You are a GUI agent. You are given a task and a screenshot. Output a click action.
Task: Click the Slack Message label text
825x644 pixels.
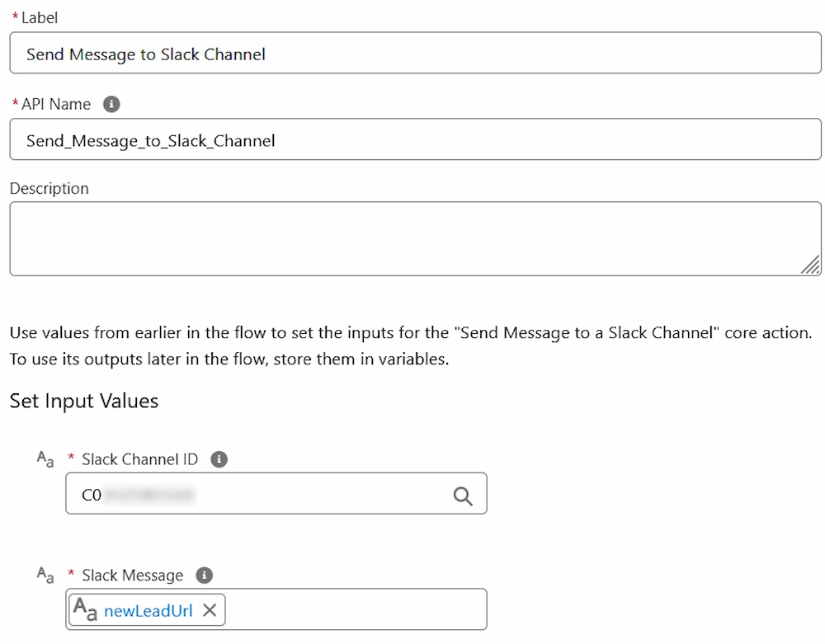[x=133, y=575]
